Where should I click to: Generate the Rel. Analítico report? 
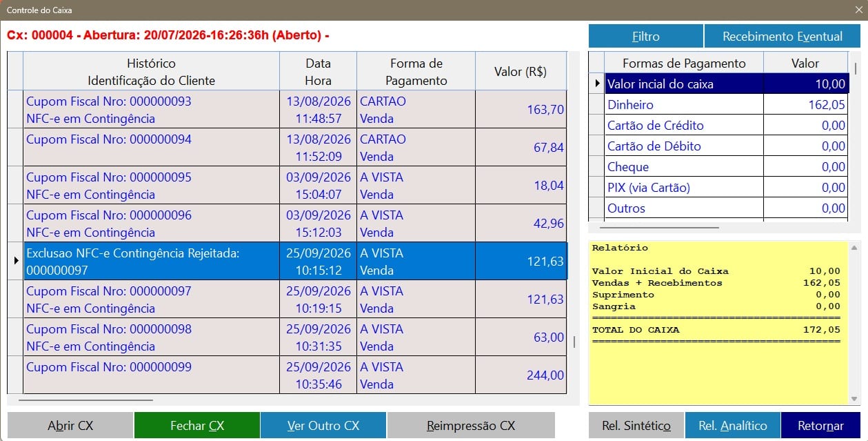pyautogui.click(x=733, y=426)
